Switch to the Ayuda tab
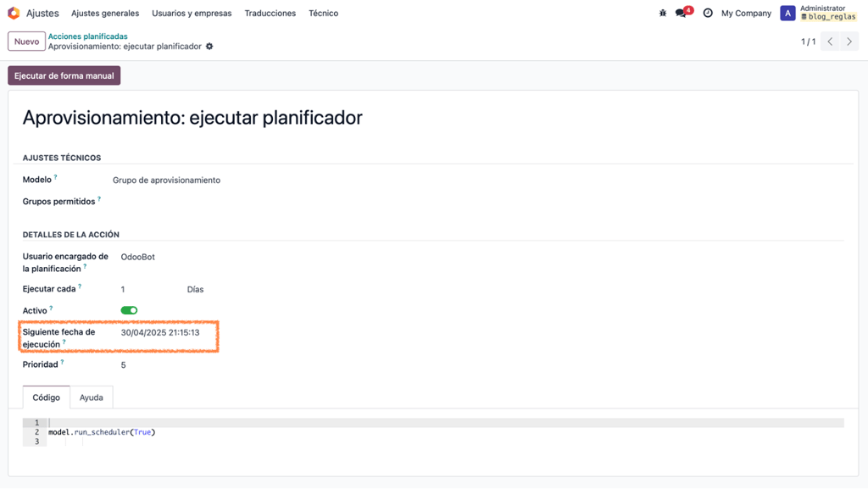The height and width of the screenshot is (489, 868). click(92, 397)
